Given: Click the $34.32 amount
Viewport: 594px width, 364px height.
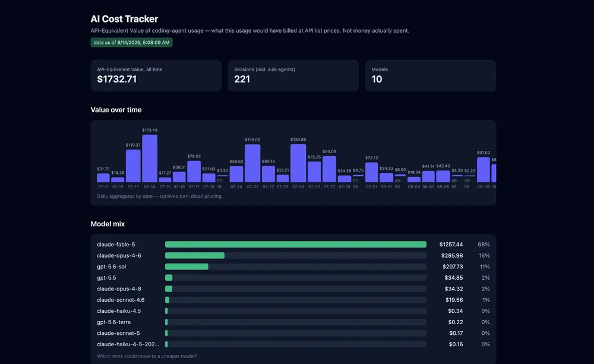Looking at the screenshot, I should tap(454, 289).
